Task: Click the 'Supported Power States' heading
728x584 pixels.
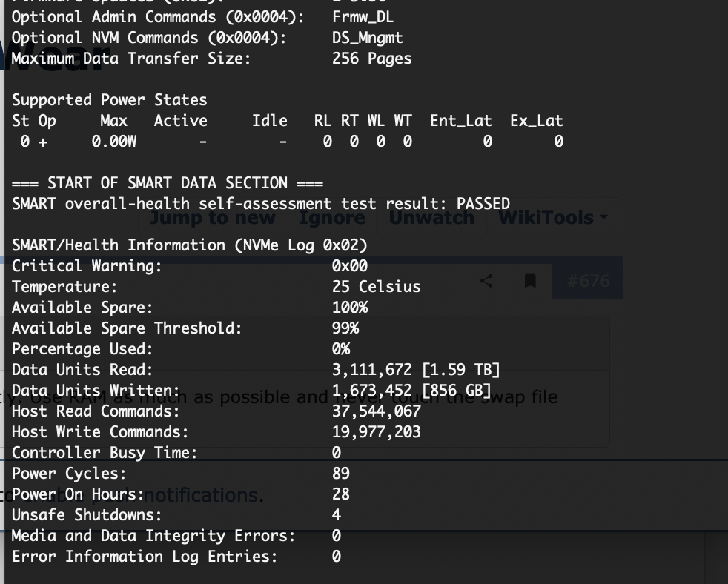Action: click(x=110, y=100)
